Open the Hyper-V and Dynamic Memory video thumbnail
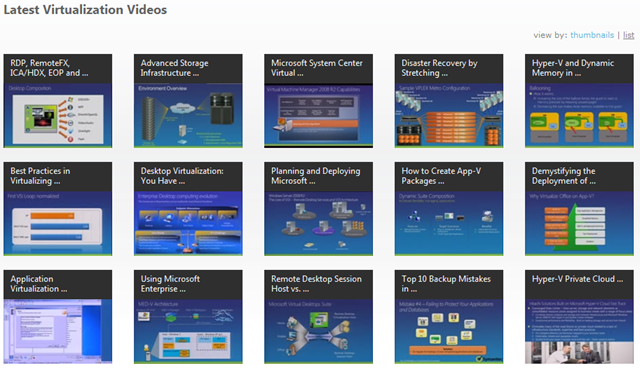The width and height of the screenshot is (640, 368). pyautogui.click(x=579, y=101)
